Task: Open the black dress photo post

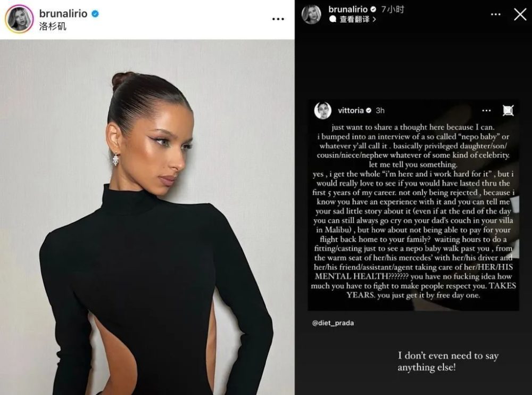Action: [x=147, y=217]
